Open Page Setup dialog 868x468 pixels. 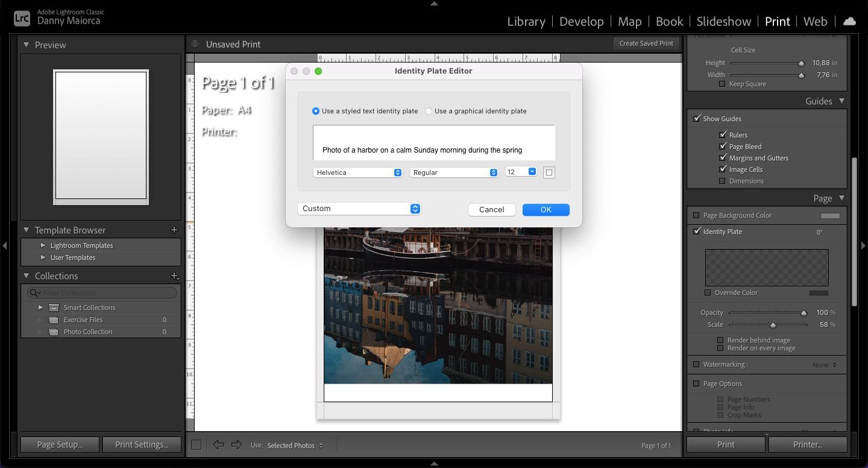[x=60, y=444]
